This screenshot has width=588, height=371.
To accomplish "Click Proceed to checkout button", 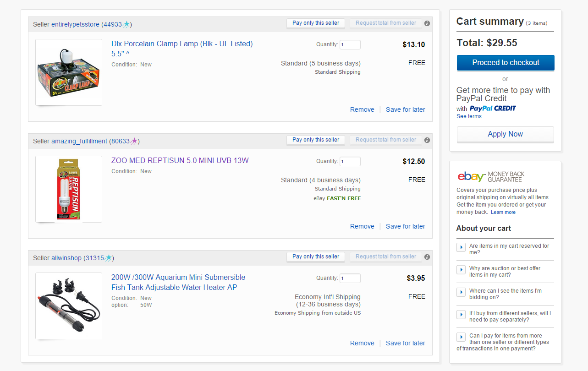I will pos(506,63).
